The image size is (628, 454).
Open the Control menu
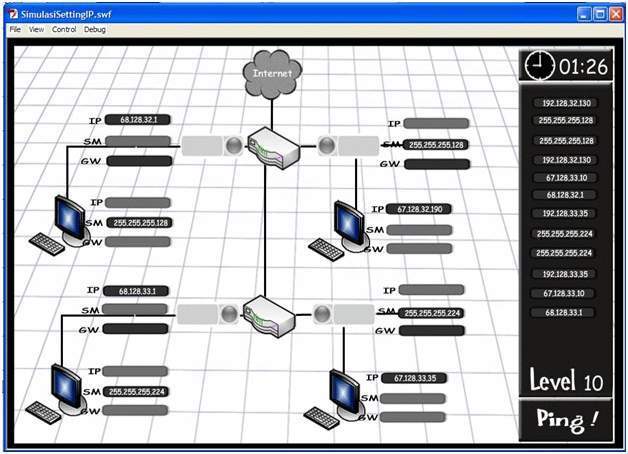tap(64, 30)
